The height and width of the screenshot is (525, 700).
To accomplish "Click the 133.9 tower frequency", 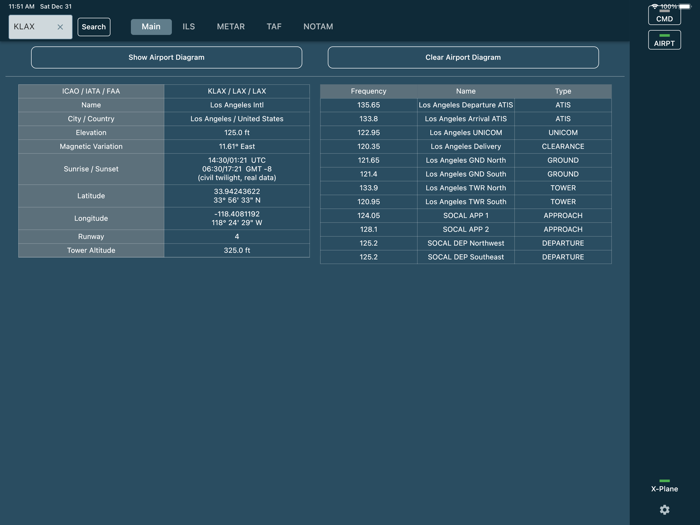I will pos(369,188).
